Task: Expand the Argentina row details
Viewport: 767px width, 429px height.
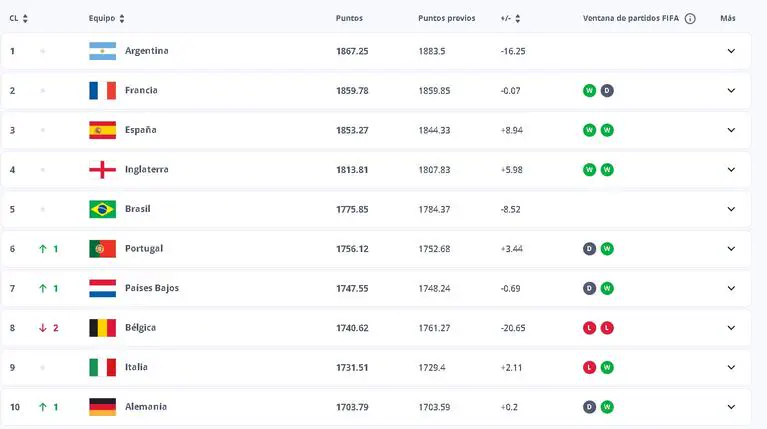Action: [x=731, y=51]
